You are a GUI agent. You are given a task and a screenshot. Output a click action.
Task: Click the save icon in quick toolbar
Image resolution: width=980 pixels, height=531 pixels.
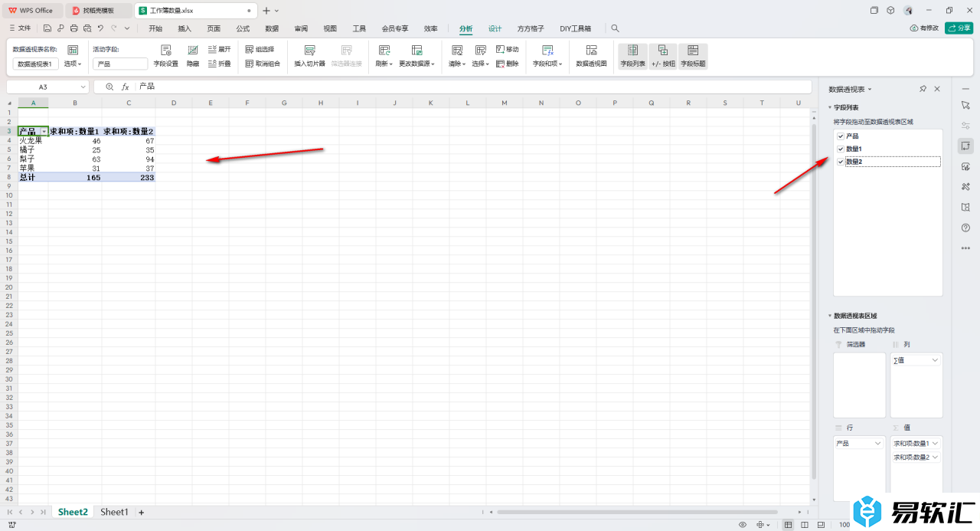[47, 28]
